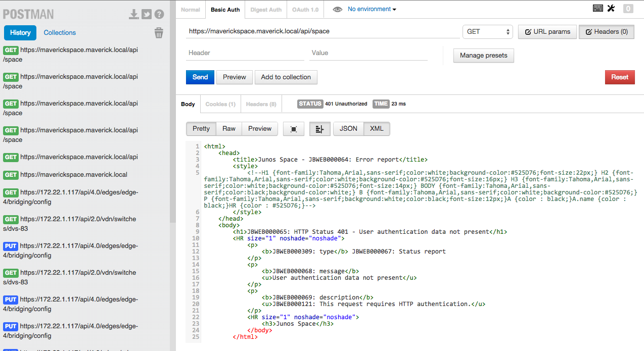644x351 pixels.
Task: Click the closing </html> tag line
Action: pyautogui.click(x=245, y=337)
